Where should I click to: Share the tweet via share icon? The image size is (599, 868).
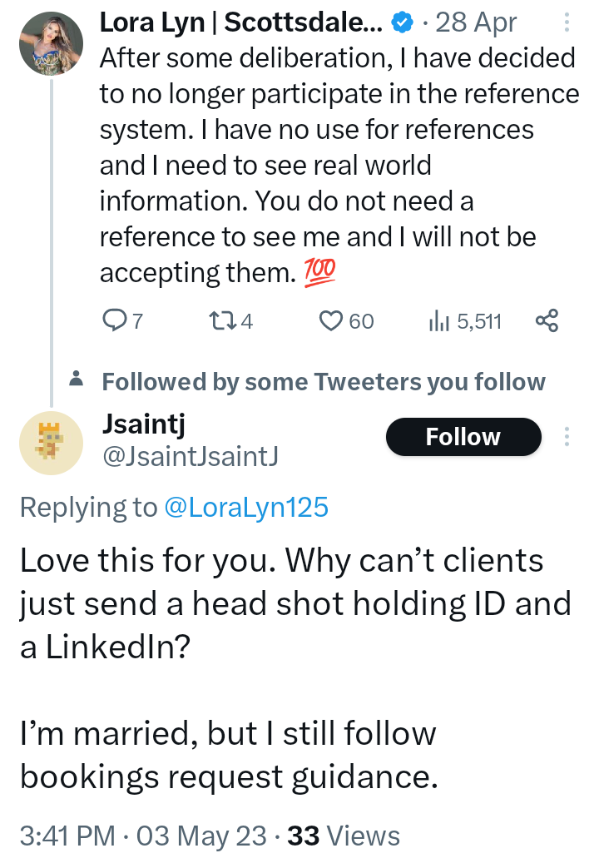547,320
